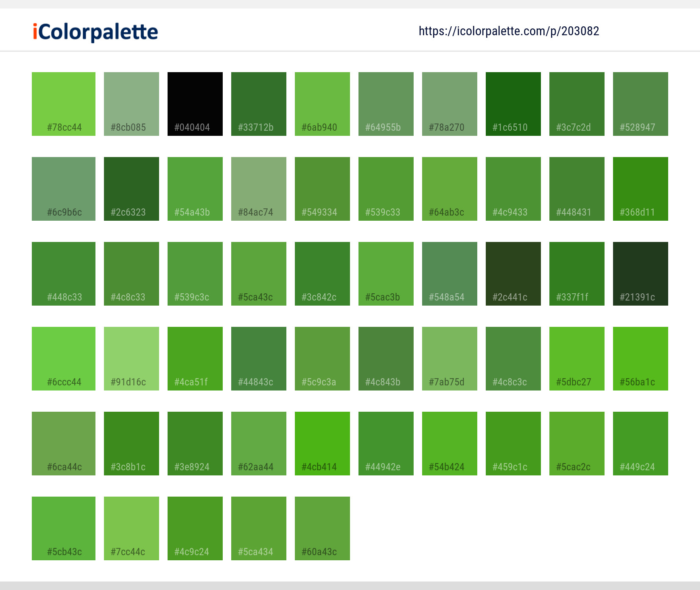This screenshot has width=700, height=590.
Task: Click the #2c441c swatch
Action: coord(513,273)
